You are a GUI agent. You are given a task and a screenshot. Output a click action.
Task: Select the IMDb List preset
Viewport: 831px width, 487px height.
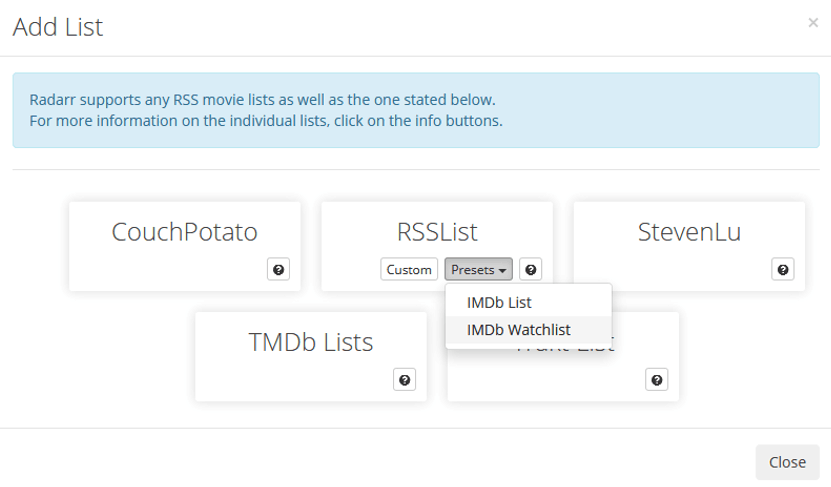[x=499, y=302]
